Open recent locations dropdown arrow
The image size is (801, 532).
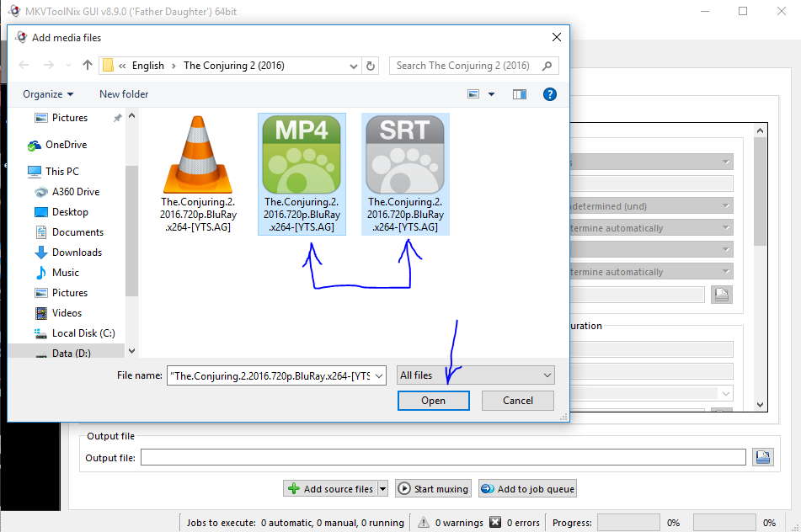68,66
